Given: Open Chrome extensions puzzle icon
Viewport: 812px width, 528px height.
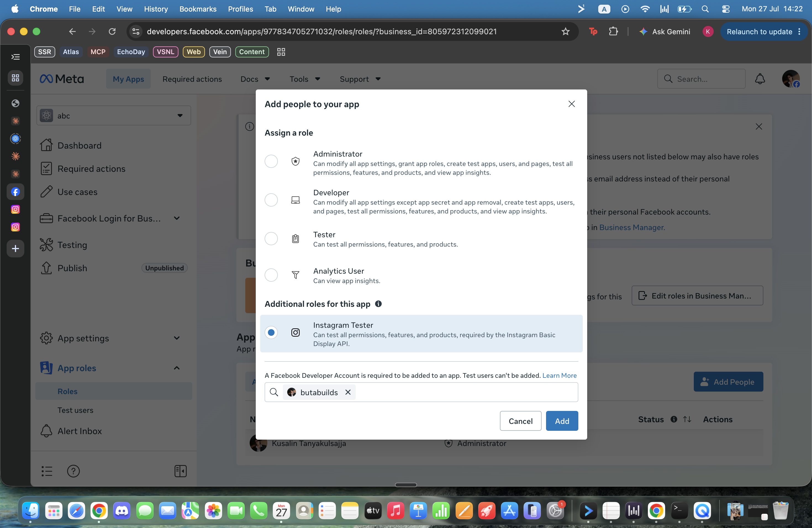Looking at the screenshot, I should [613, 32].
